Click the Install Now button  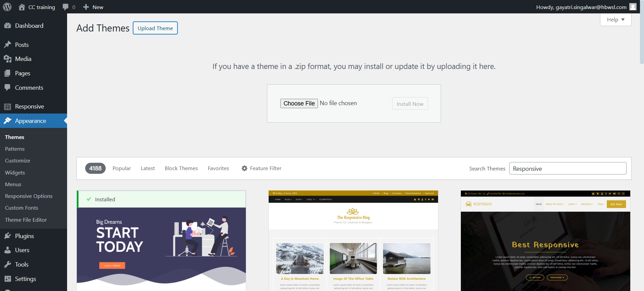pyautogui.click(x=410, y=104)
